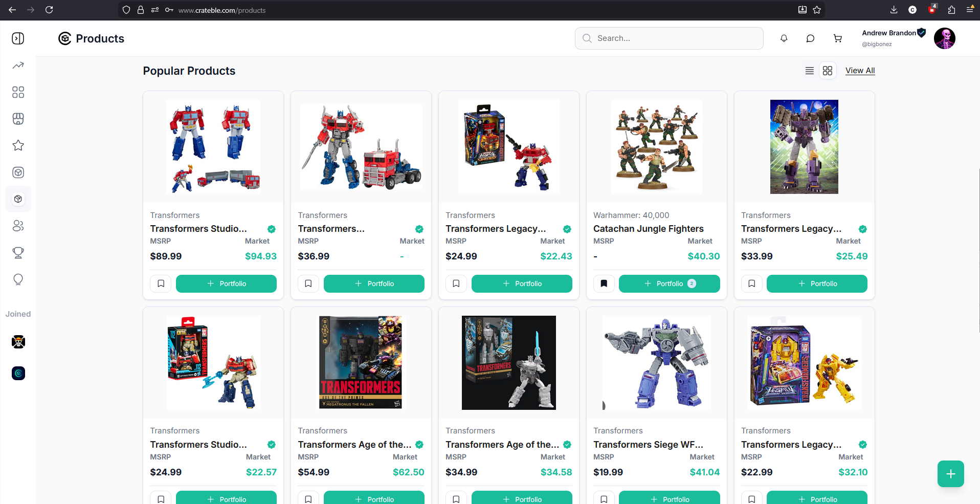Open the favorites star sidebar icon
The width and height of the screenshot is (980, 504).
[x=18, y=146]
